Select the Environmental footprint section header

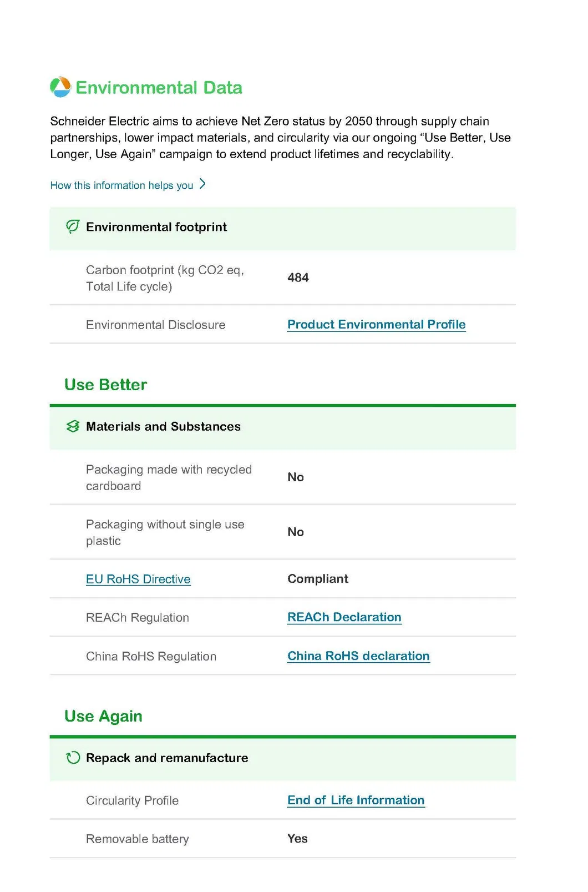(283, 228)
